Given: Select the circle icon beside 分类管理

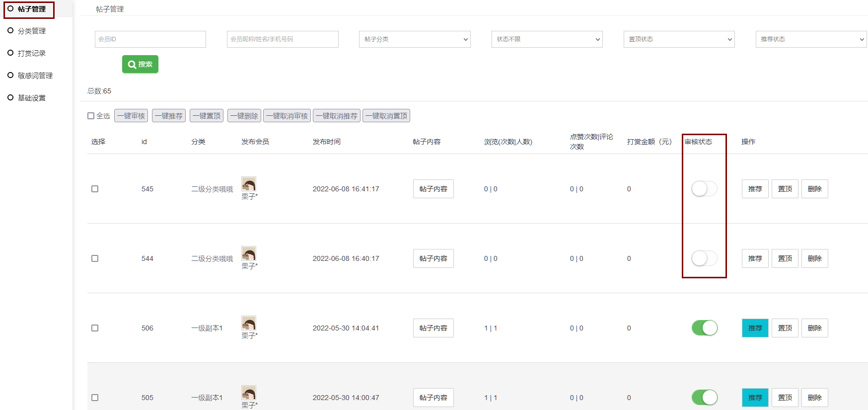Looking at the screenshot, I should (x=10, y=31).
